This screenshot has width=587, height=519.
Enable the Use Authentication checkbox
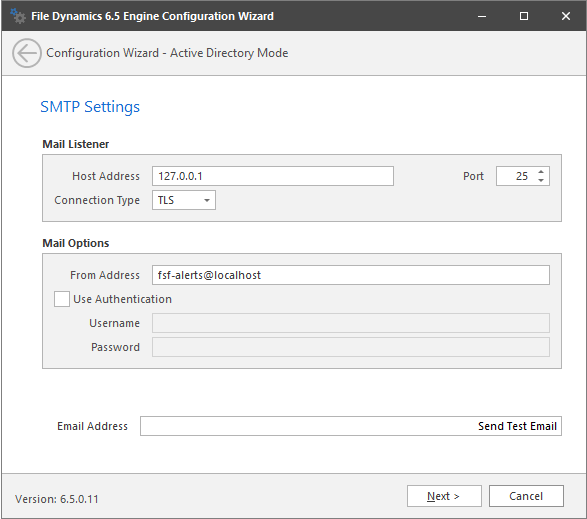pos(62,299)
